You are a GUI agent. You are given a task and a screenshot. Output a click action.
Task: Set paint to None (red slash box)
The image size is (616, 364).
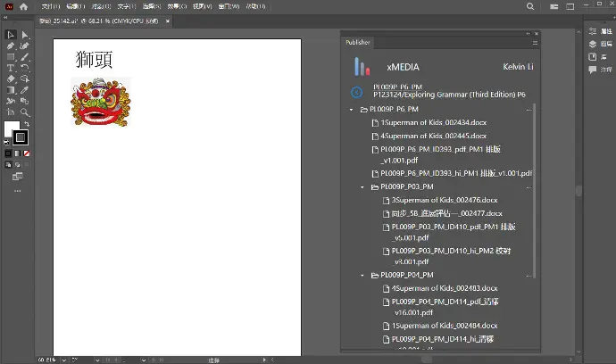click(x=27, y=153)
